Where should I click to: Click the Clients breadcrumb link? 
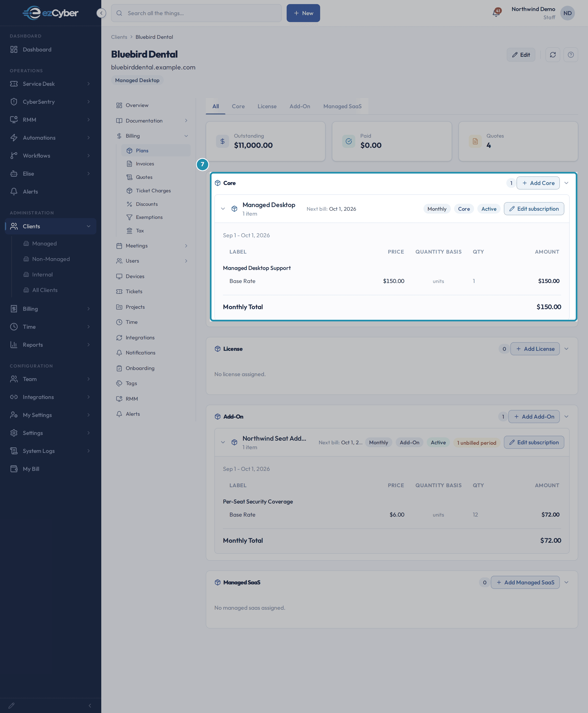[119, 37]
